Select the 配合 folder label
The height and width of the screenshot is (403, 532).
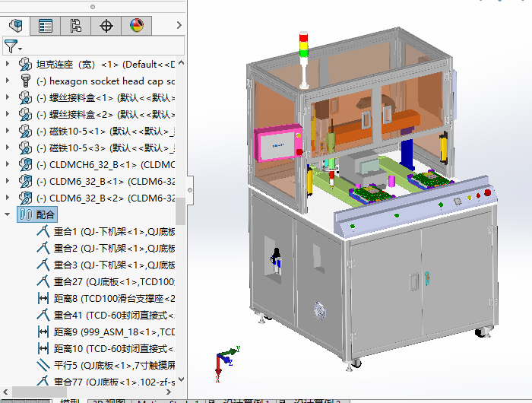pos(45,215)
